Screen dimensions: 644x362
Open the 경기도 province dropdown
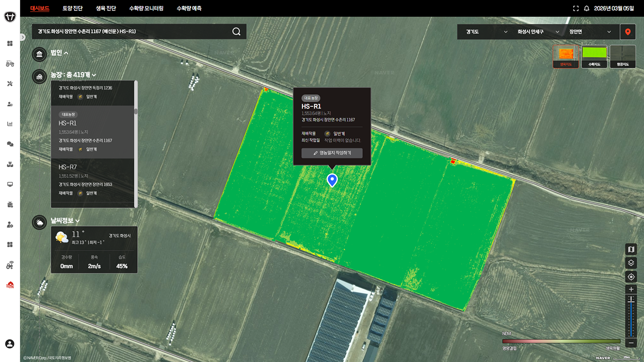click(x=486, y=32)
